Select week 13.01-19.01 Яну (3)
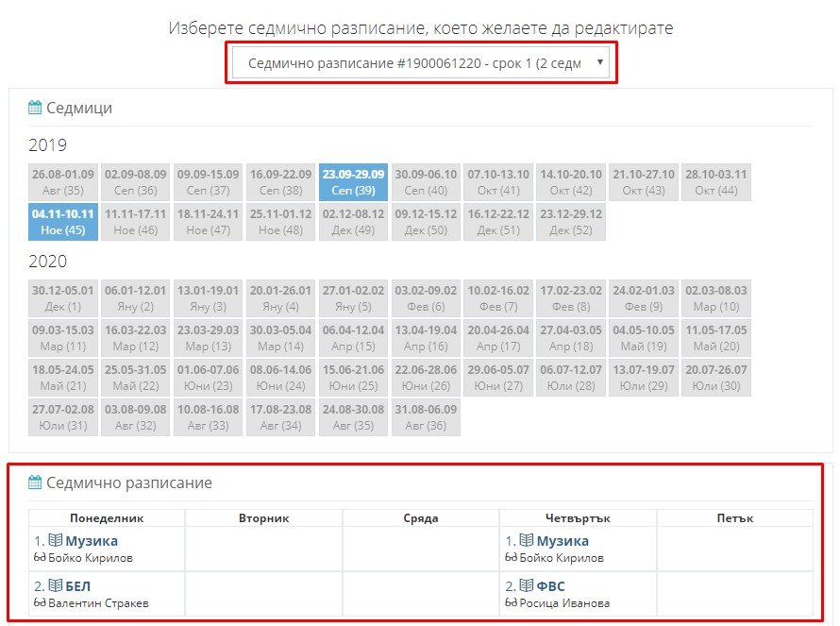 [209, 298]
